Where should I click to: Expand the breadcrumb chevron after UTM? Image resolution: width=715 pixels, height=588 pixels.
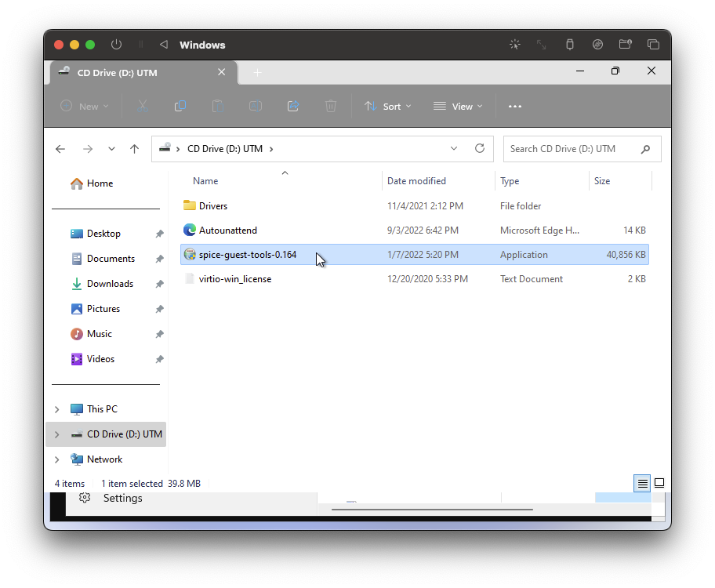(271, 149)
